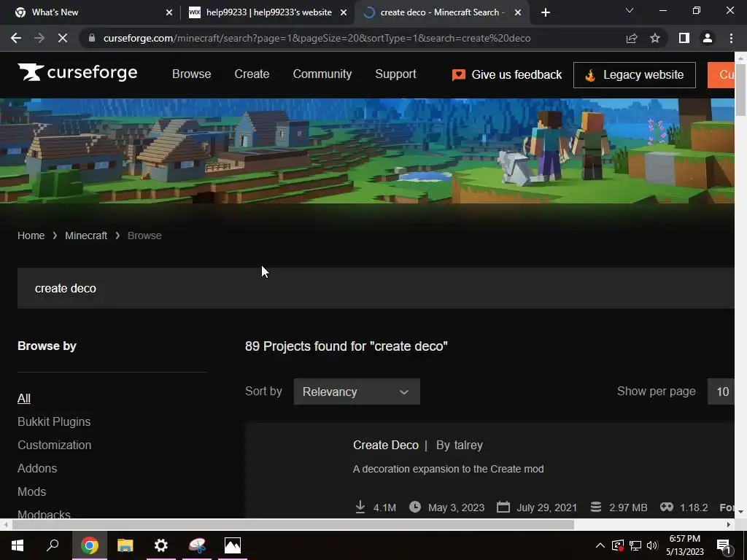Open Windows taskbar search

coord(53,545)
